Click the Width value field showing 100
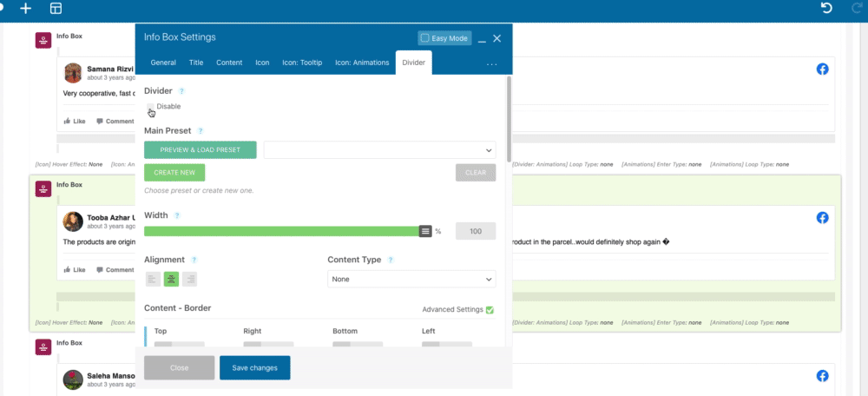This screenshot has height=396, width=868. tap(476, 232)
